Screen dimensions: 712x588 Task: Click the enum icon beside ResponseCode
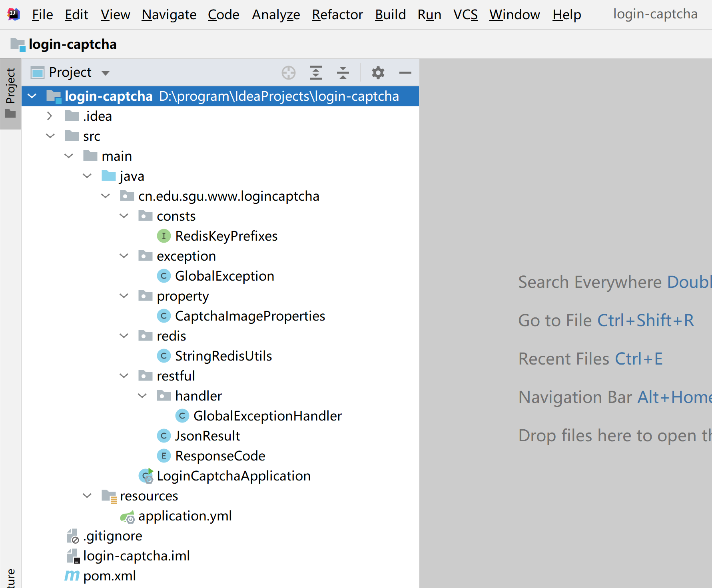coord(164,456)
